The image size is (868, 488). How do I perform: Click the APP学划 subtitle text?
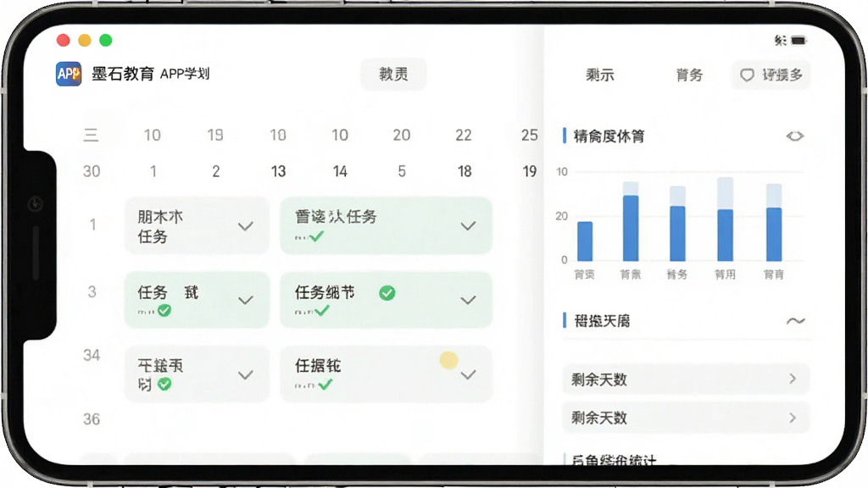pos(185,74)
